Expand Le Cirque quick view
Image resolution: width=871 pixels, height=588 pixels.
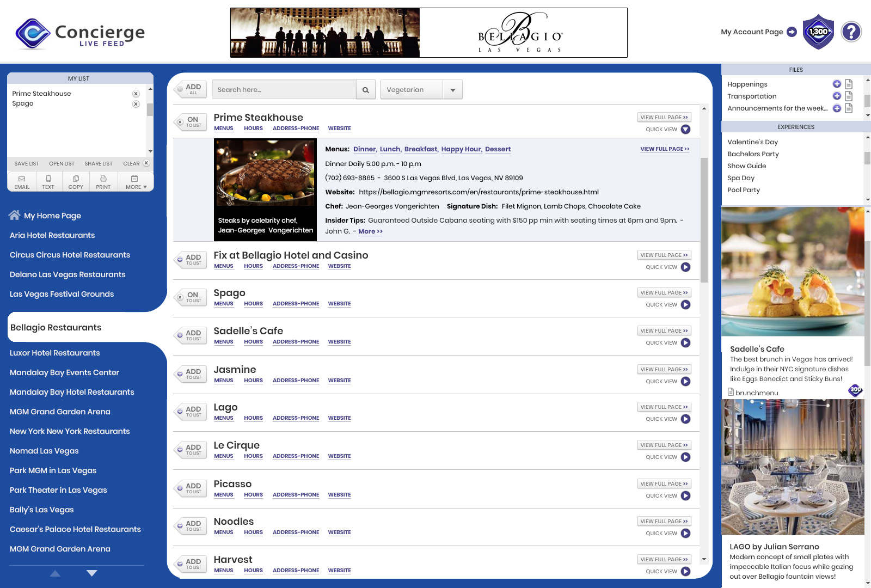(x=685, y=457)
